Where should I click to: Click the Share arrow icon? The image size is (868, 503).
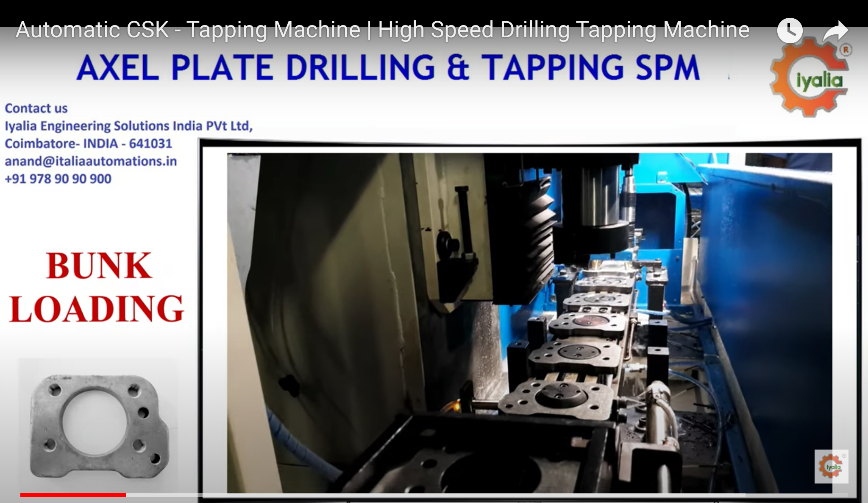tap(835, 31)
